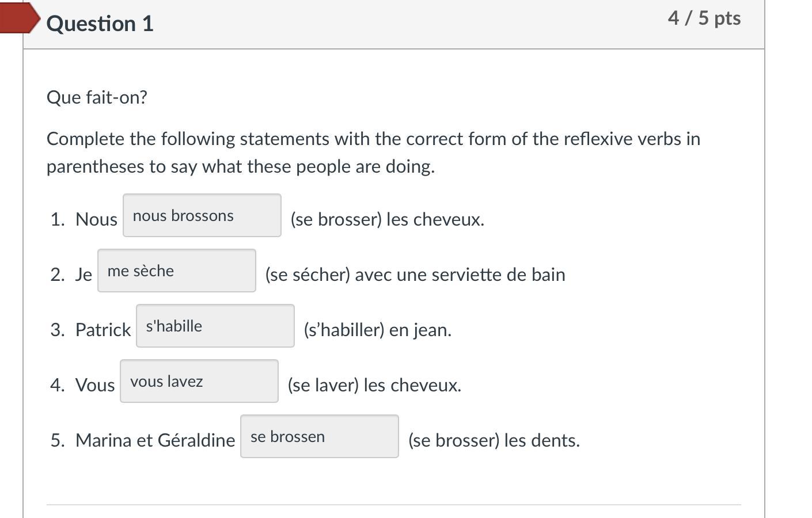Click the "Question 1" heading
Screen dimensions: 812x518
pos(100,24)
